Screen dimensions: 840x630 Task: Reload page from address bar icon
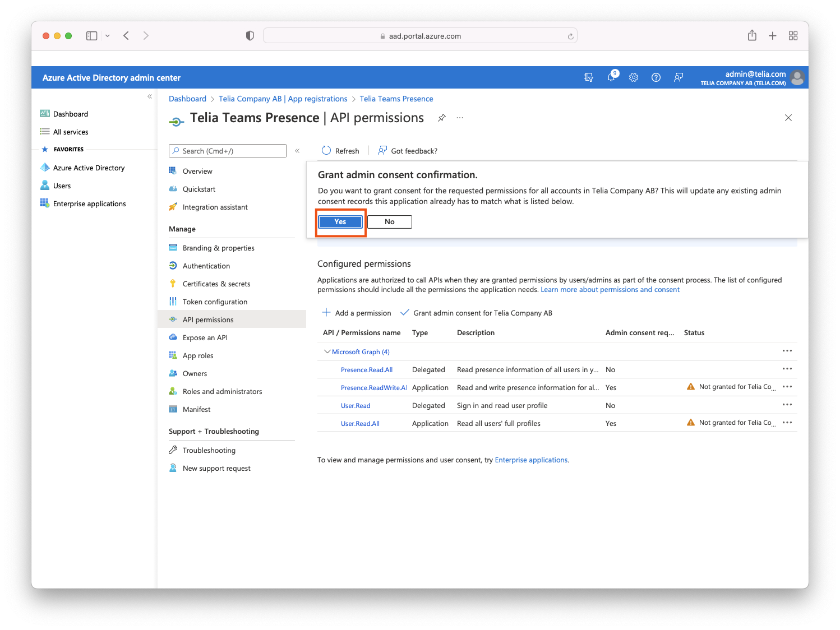(570, 36)
